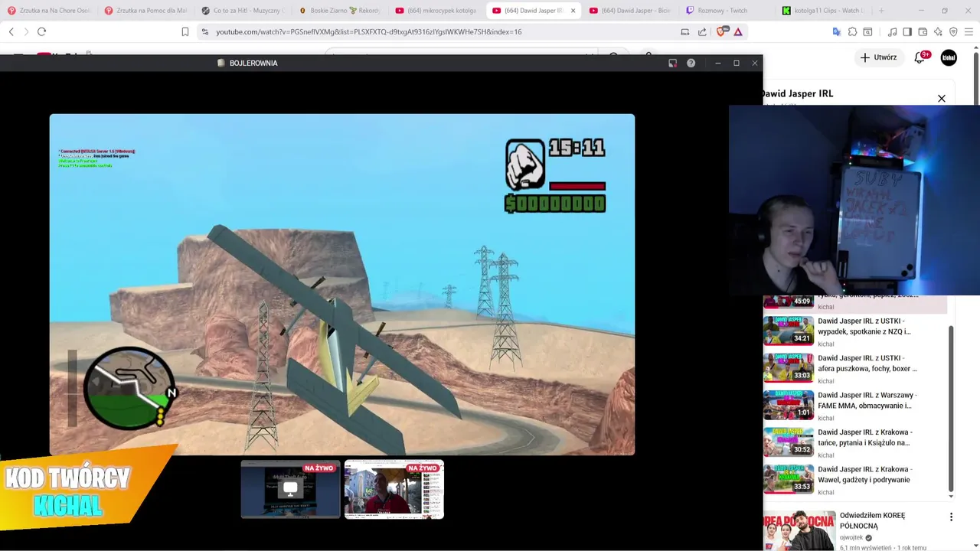The image size is (980, 551).
Task: Click the Brave VPN shield icon
Action: click(953, 31)
